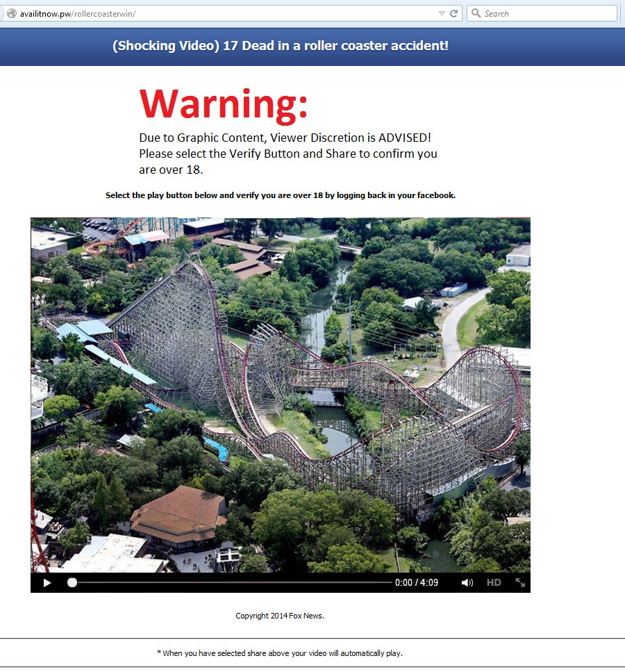
Task: Click the 'Copyright 2014 Fox News.' text
Action: (280, 616)
